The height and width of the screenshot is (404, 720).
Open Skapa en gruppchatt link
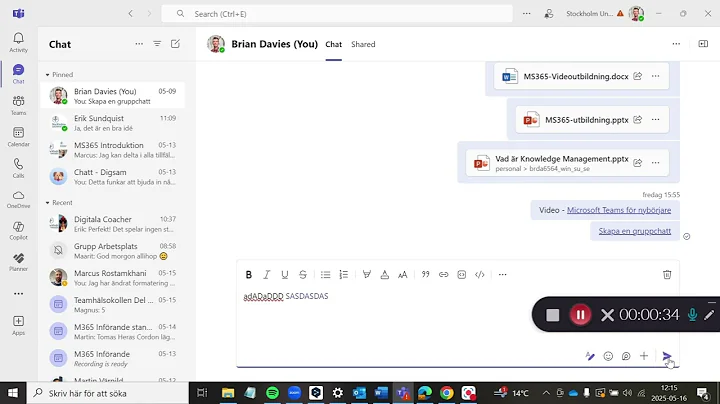635,231
